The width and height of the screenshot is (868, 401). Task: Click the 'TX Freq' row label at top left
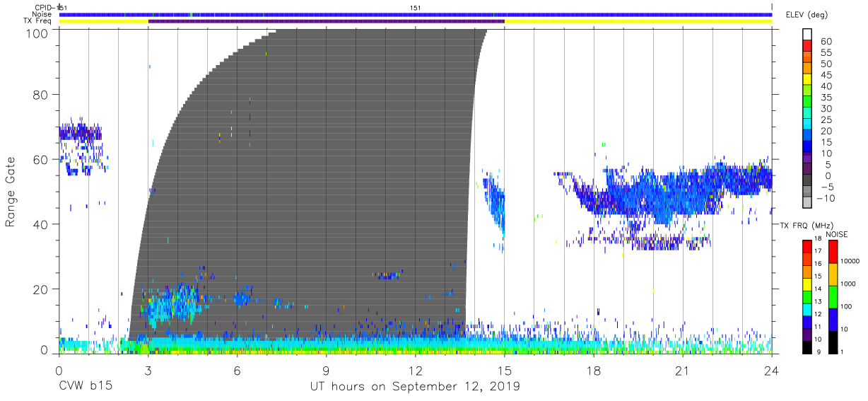coord(38,21)
